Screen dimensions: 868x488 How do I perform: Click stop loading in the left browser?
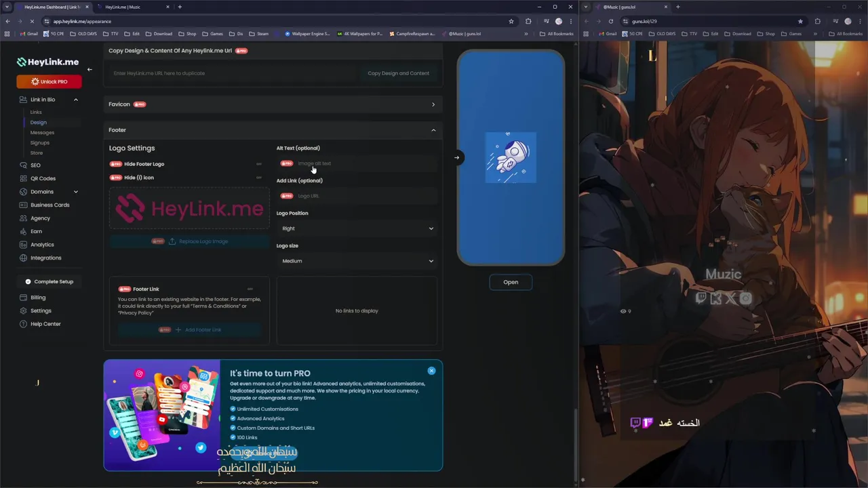[33, 21]
